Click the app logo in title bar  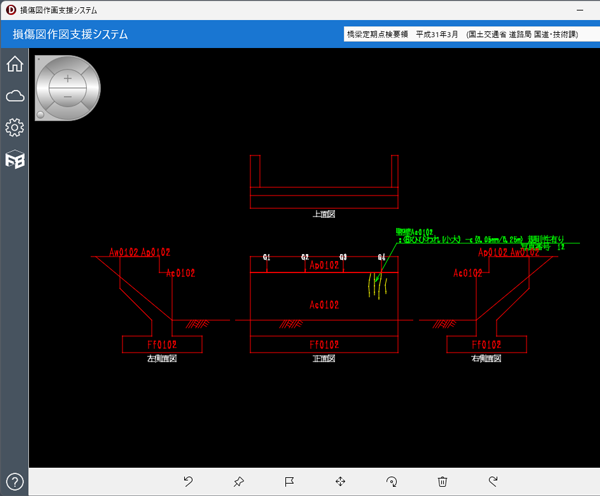coord(11,10)
